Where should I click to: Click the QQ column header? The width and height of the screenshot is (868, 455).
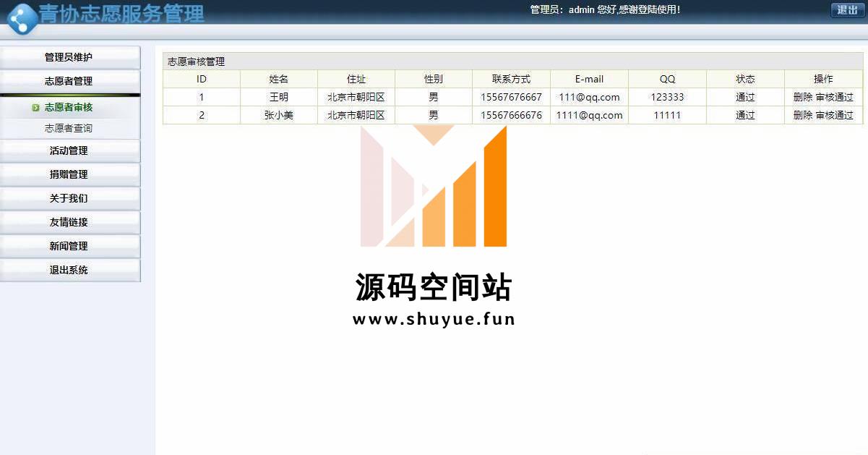667,79
